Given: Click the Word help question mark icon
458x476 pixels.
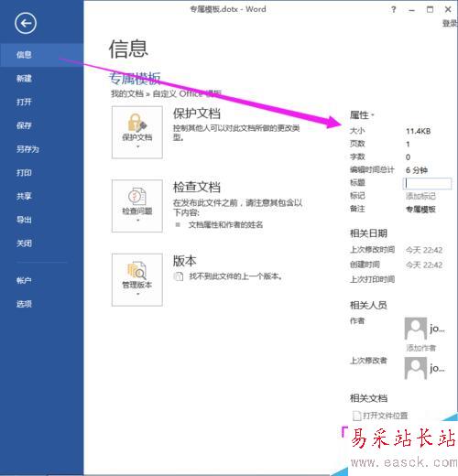Looking at the screenshot, I should pyautogui.click(x=394, y=9).
